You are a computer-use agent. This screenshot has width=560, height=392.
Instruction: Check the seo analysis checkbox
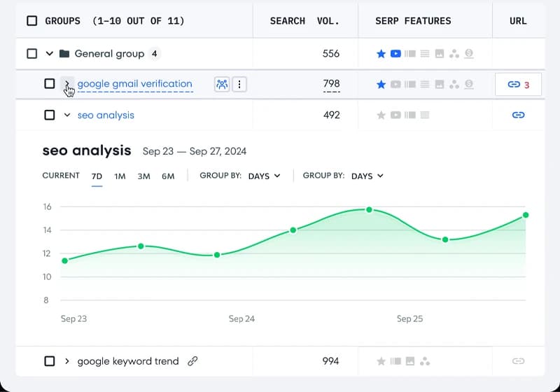(49, 115)
